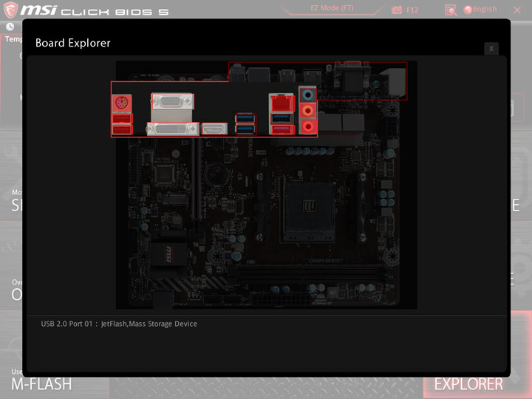Select the CPU socket on the board
Image resolution: width=532 pixels, height=399 pixels.
309,211
